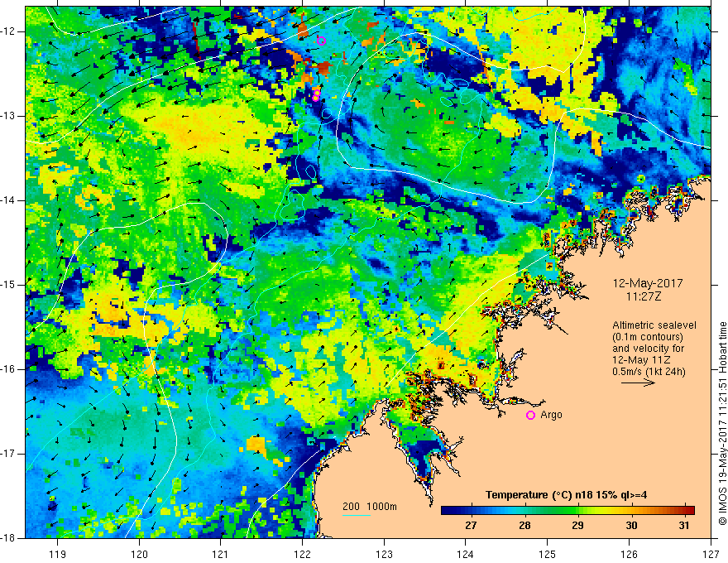Click the '120' longitude axis label
Viewport: 728px width, 563px height.
[x=139, y=554]
